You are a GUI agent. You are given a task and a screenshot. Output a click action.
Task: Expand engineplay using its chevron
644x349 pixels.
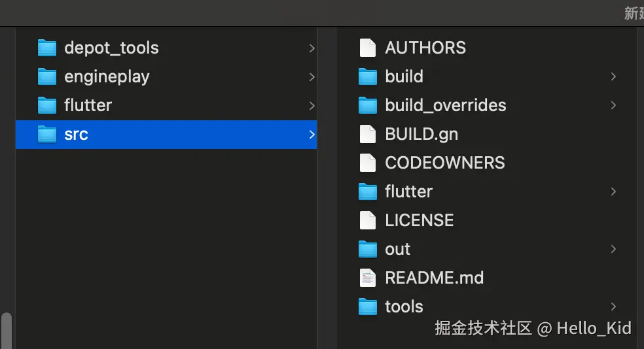click(x=312, y=77)
